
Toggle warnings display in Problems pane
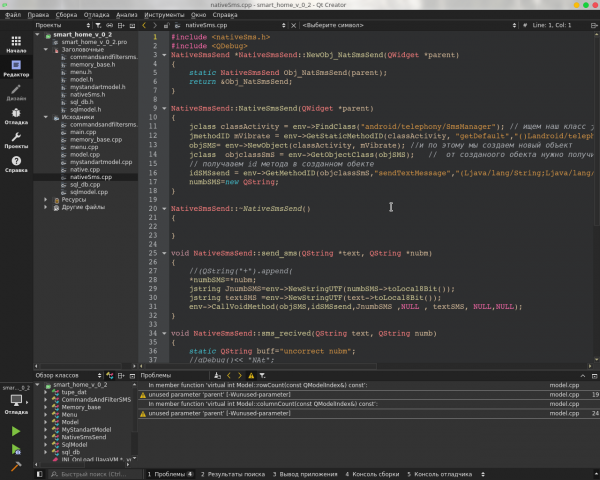pyautogui.click(x=251, y=376)
